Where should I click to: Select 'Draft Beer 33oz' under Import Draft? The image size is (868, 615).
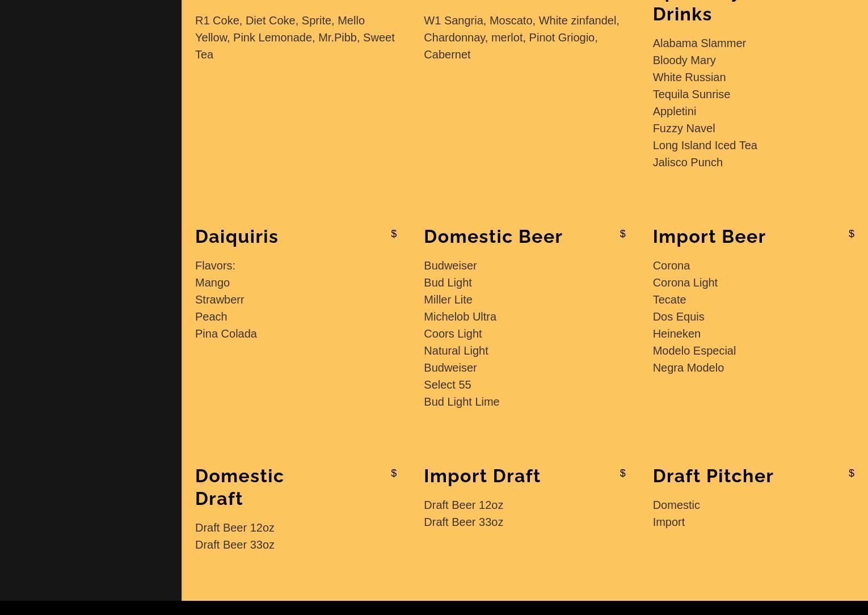pyautogui.click(x=464, y=522)
